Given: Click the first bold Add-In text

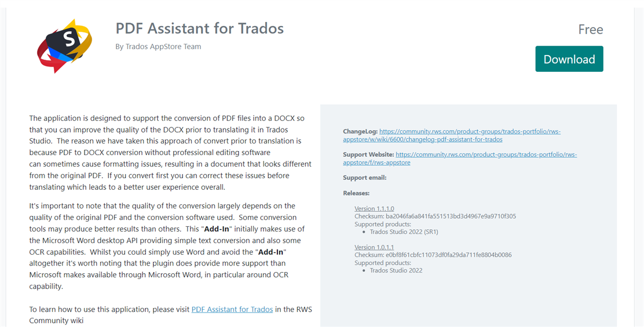Looking at the screenshot, I should tap(217, 229).
